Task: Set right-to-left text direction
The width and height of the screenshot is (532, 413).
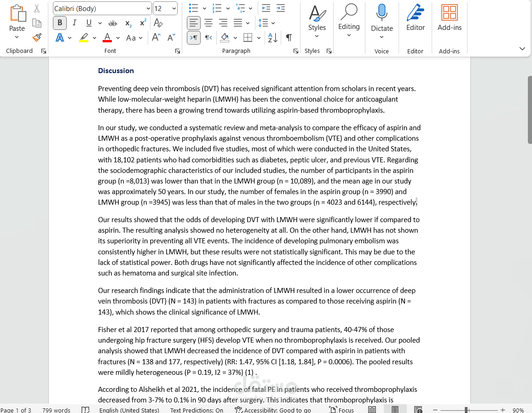Action: 208,38
